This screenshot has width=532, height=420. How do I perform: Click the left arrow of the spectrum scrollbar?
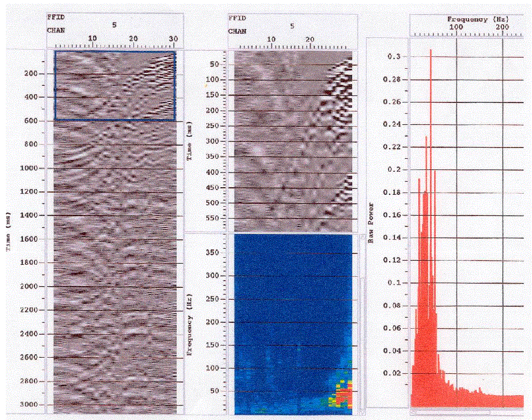(x=412, y=412)
